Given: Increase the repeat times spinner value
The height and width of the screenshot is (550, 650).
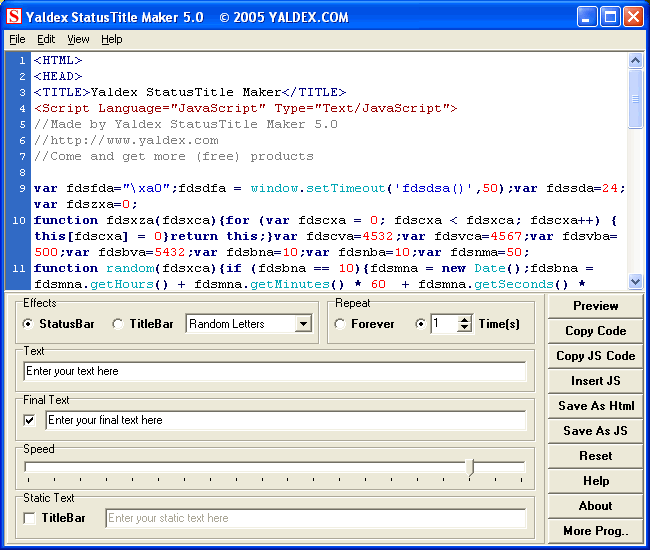Looking at the screenshot, I should [464, 319].
